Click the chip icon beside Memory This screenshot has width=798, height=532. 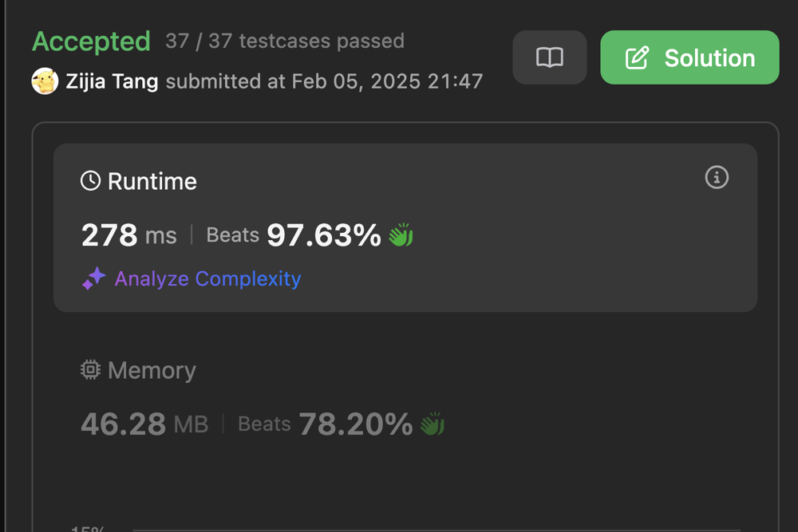pos(91,370)
